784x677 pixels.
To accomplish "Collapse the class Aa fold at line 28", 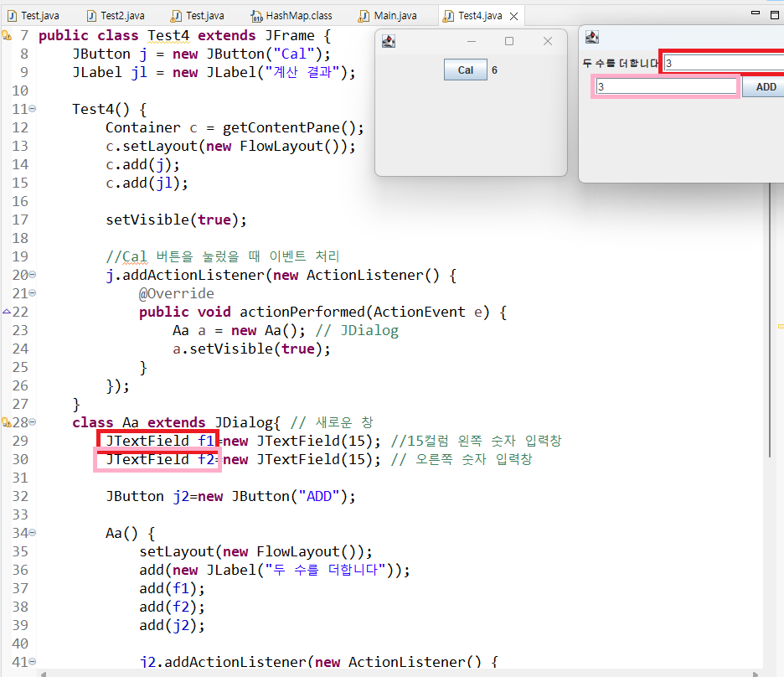I will (x=33, y=422).
